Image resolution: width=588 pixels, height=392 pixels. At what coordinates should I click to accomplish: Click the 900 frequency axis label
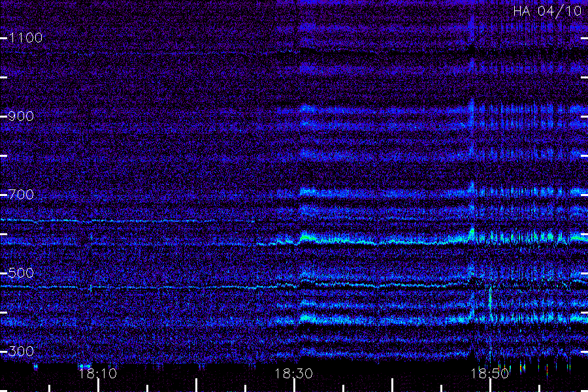(21, 116)
